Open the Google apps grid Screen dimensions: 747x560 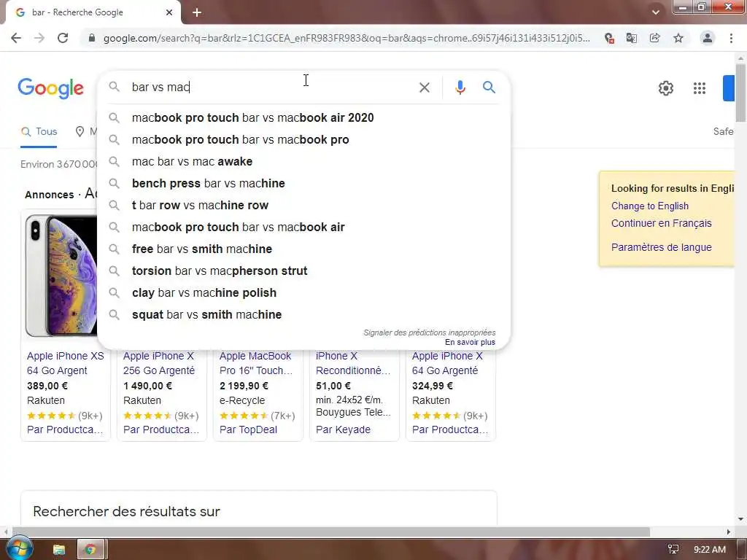point(700,88)
